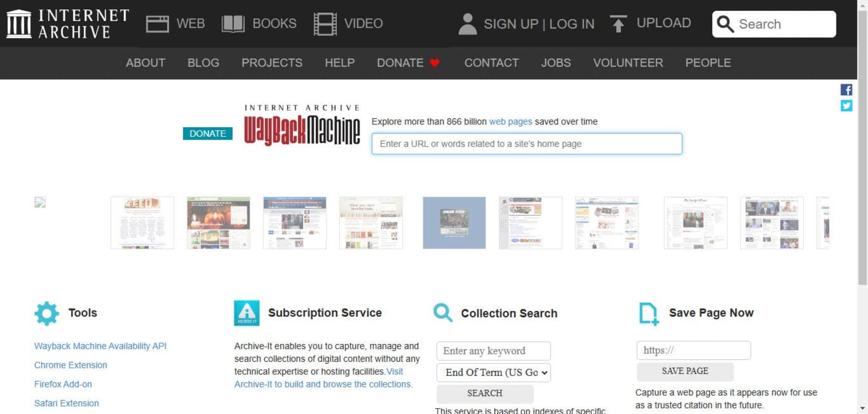The image size is (868, 414).
Task: Open the VIDEO section icon
Action: [325, 24]
